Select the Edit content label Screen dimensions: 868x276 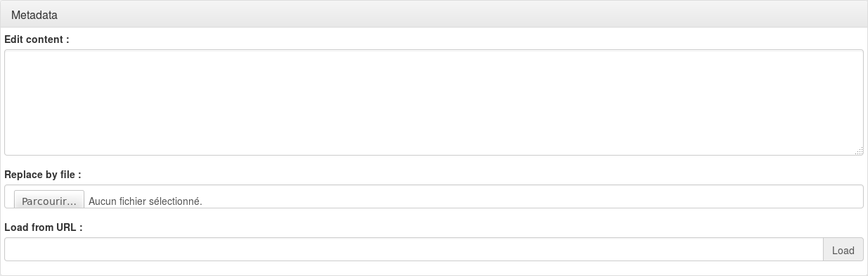click(x=37, y=39)
